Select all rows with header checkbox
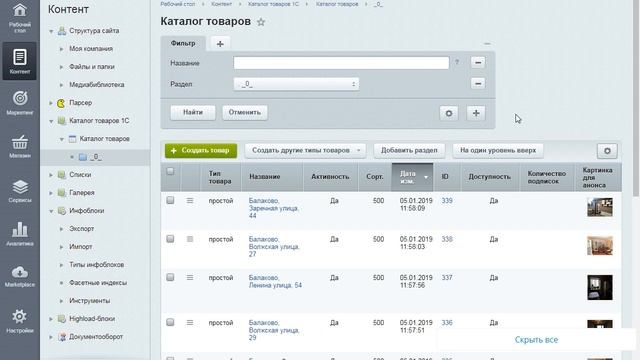This screenshot has height=360, width=640. (170, 171)
